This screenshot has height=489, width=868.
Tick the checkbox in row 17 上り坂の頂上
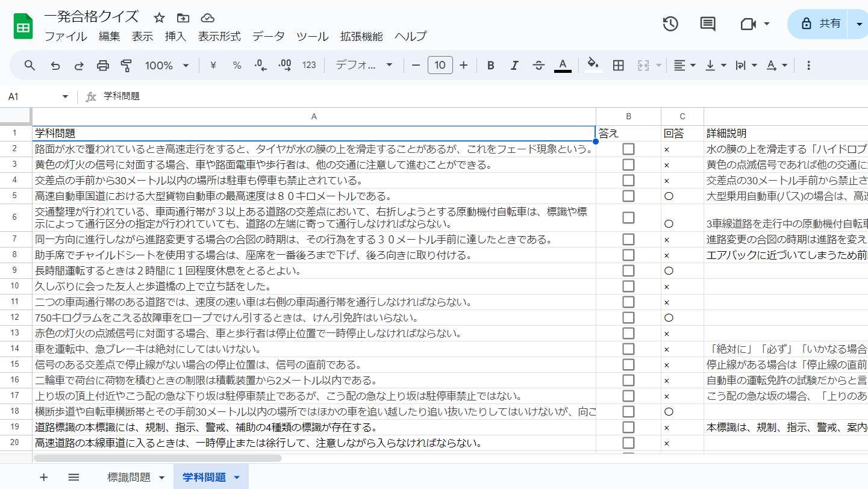tap(628, 396)
